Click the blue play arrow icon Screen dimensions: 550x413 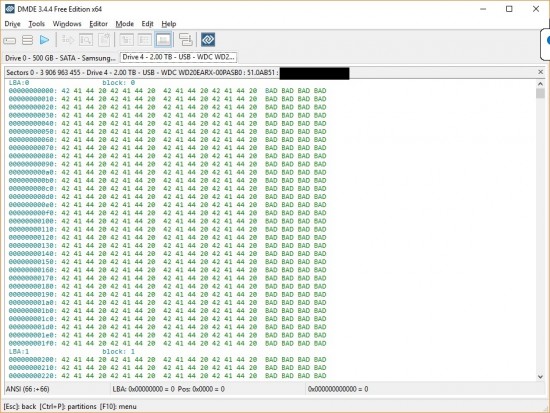tap(45, 40)
